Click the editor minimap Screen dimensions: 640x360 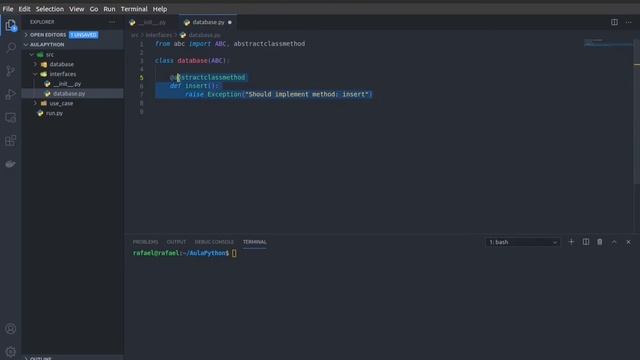point(608,43)
